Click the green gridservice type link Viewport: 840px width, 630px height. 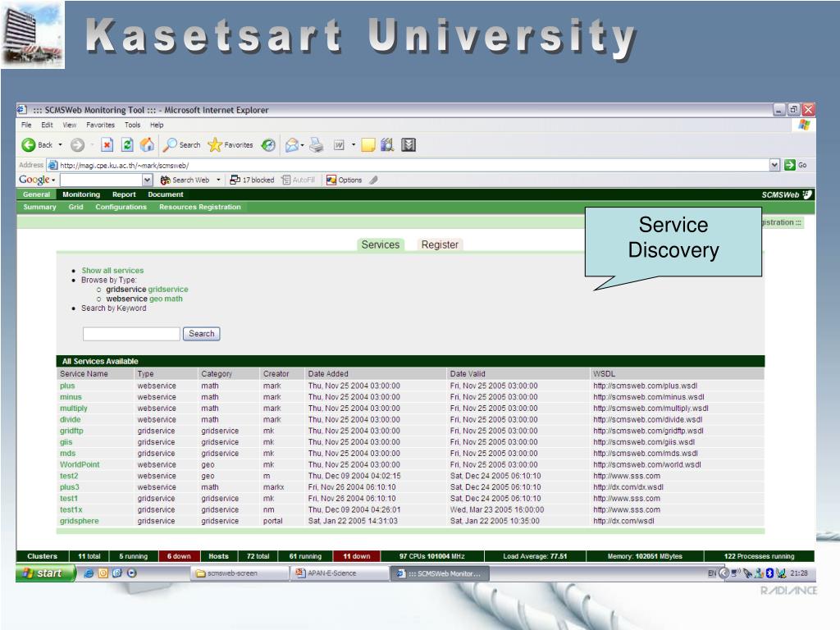coord(168,290)
